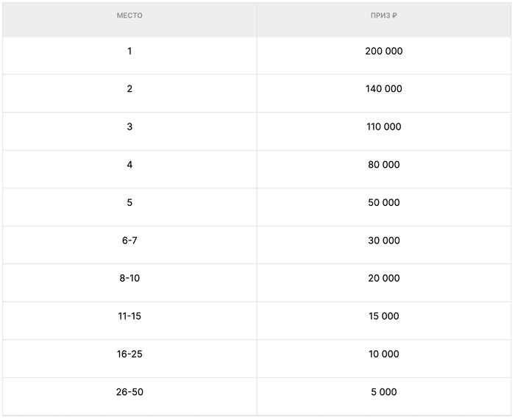Click the 5 000 prize value
The image size is (515, 420).
[384, 392]
